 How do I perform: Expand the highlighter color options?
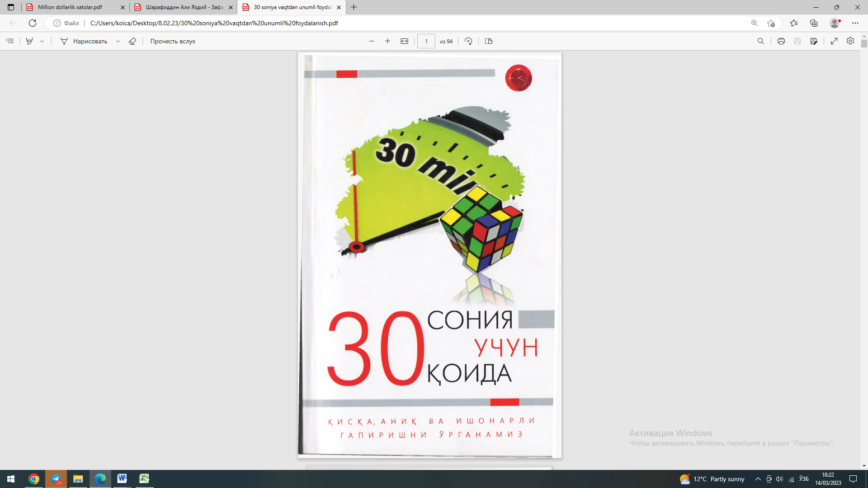[x=42, y=41]
